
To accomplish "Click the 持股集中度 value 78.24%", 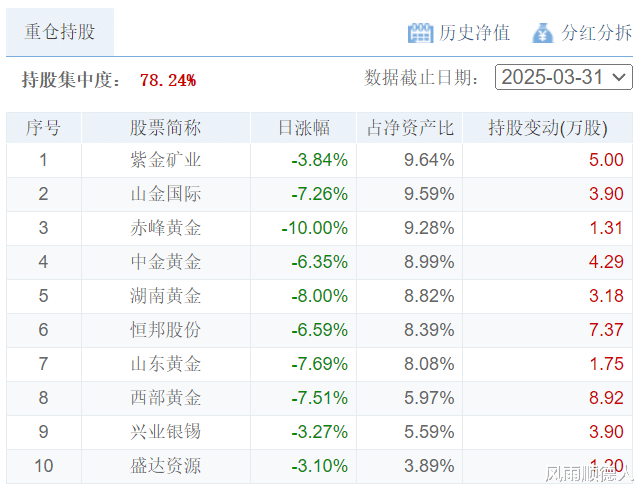I will pyautogui.click(x=168, y=80).
